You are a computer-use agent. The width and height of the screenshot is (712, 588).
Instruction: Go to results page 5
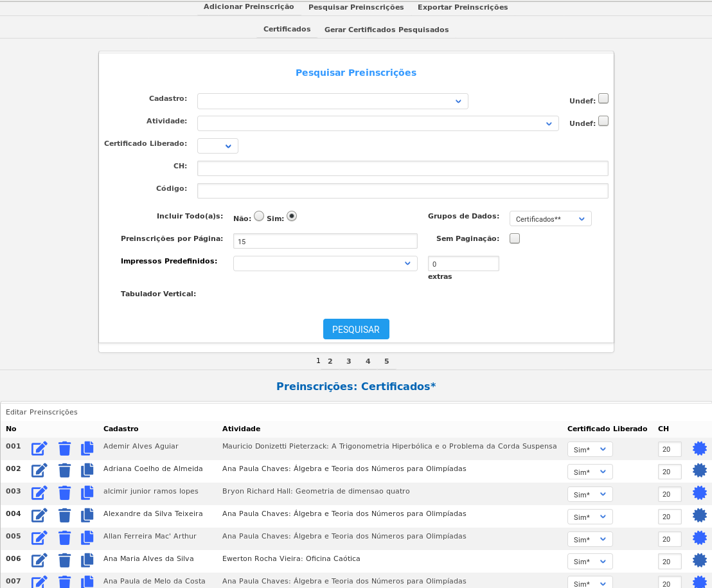tap(386, 361)
